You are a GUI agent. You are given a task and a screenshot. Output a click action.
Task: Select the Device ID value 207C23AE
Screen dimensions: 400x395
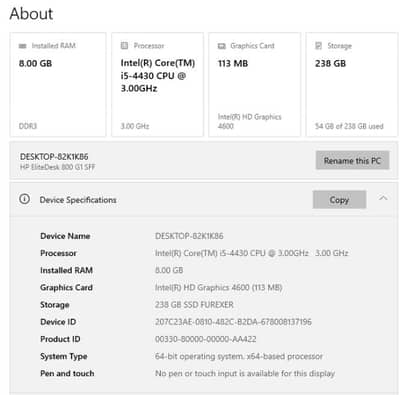(233, 322)
